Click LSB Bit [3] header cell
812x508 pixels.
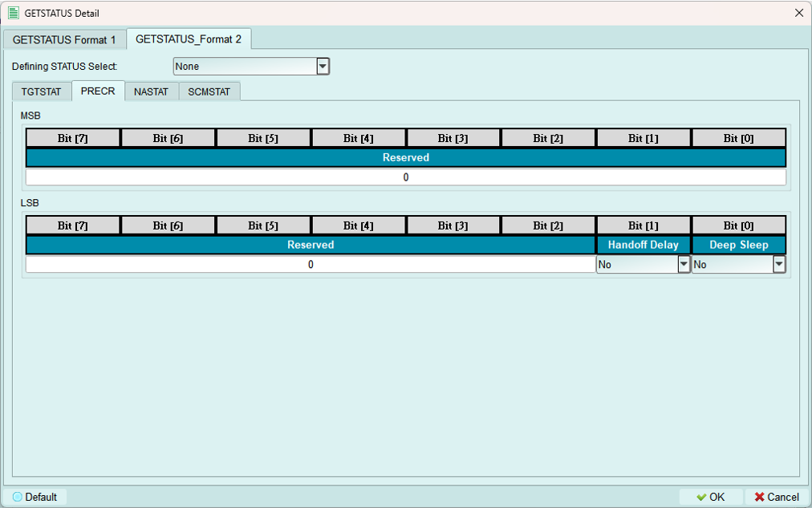[453, 226]
